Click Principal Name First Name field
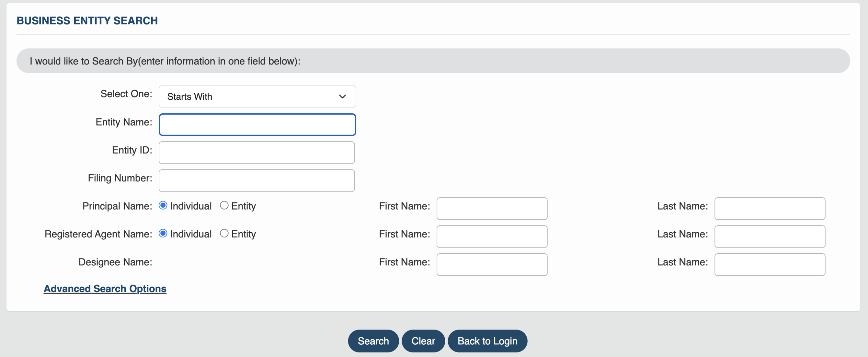 (x=492, y=209)
